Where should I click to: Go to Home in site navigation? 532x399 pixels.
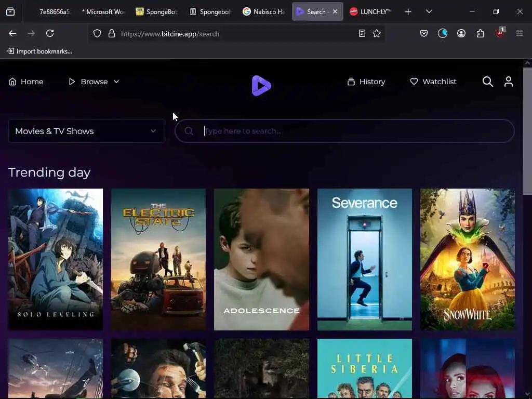click(26, 82)
